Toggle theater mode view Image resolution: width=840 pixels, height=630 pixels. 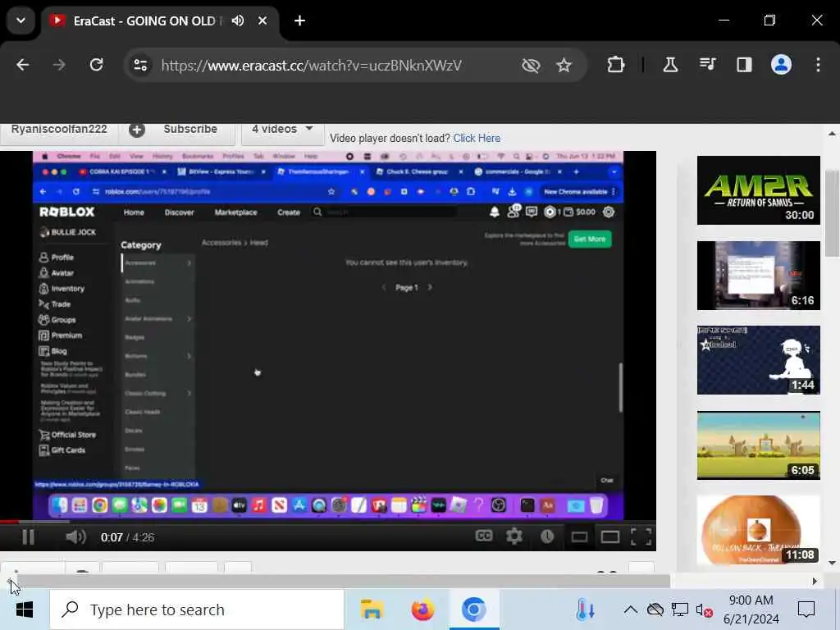pos(610,536)
